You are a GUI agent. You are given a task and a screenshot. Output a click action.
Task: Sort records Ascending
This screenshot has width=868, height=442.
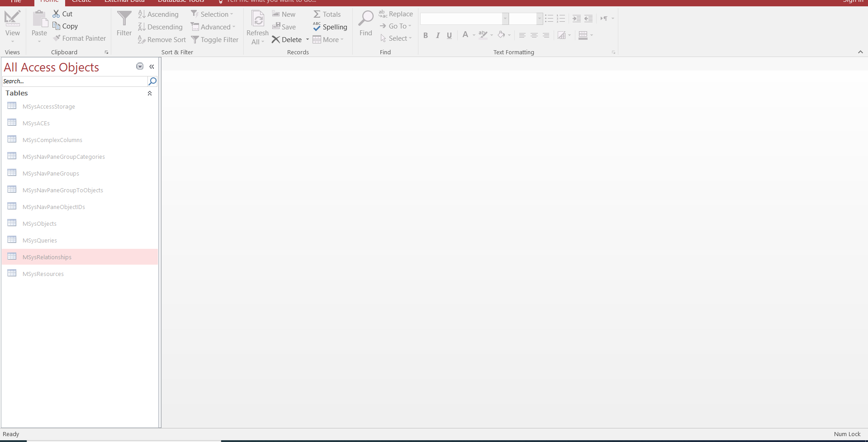coord(158,14)
